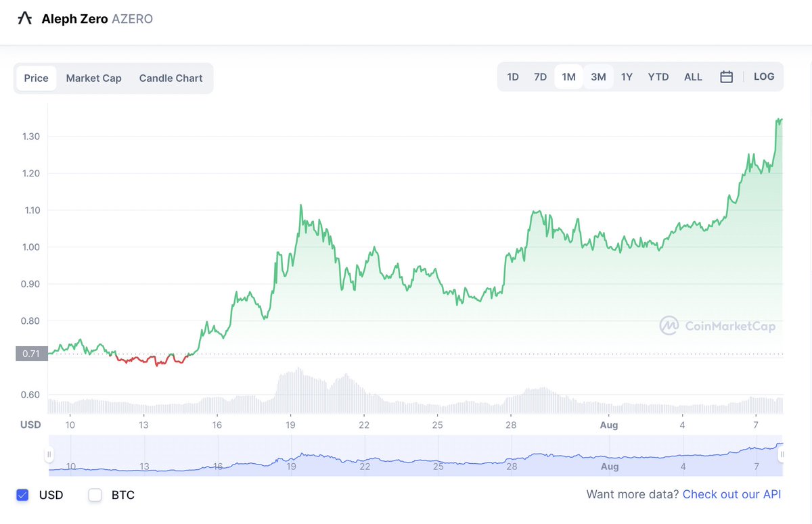Choose the YTD time range
This screenshot has height=524, width=812.
[658, 76]
